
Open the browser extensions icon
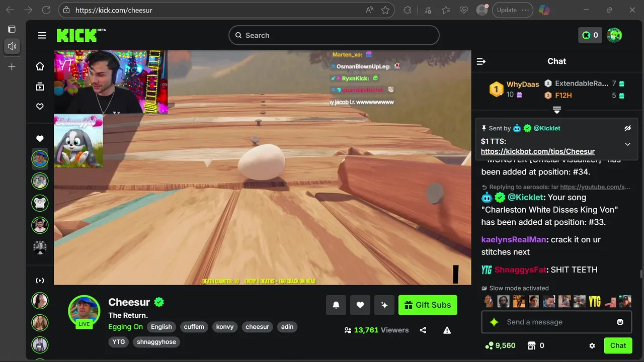[x=408, y=10]
